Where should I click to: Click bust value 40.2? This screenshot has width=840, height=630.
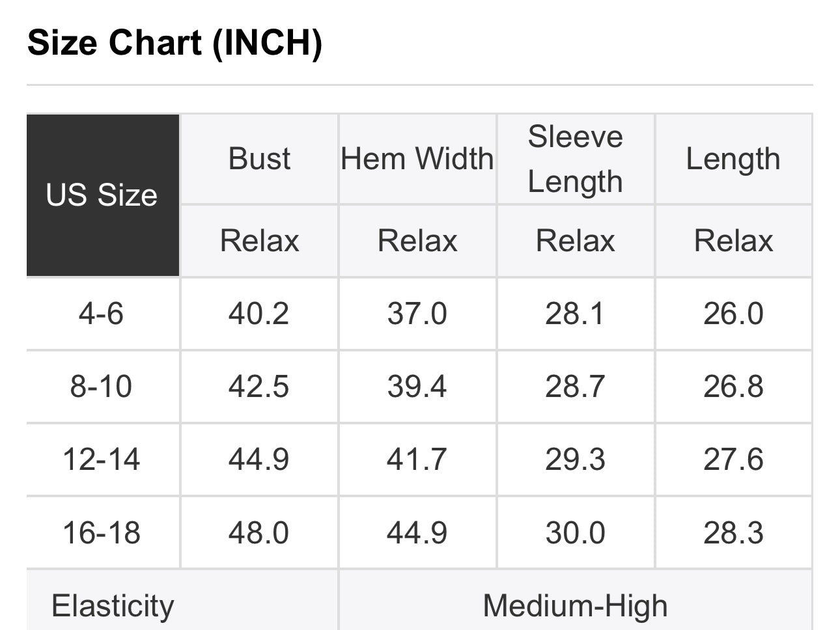259,314
